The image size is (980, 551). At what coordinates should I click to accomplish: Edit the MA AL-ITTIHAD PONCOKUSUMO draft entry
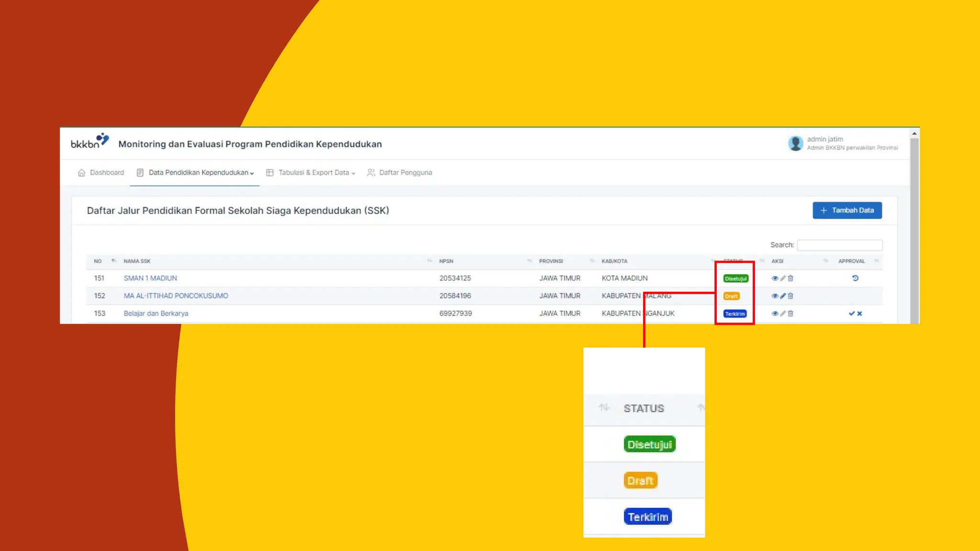click(x=783, y=296)
